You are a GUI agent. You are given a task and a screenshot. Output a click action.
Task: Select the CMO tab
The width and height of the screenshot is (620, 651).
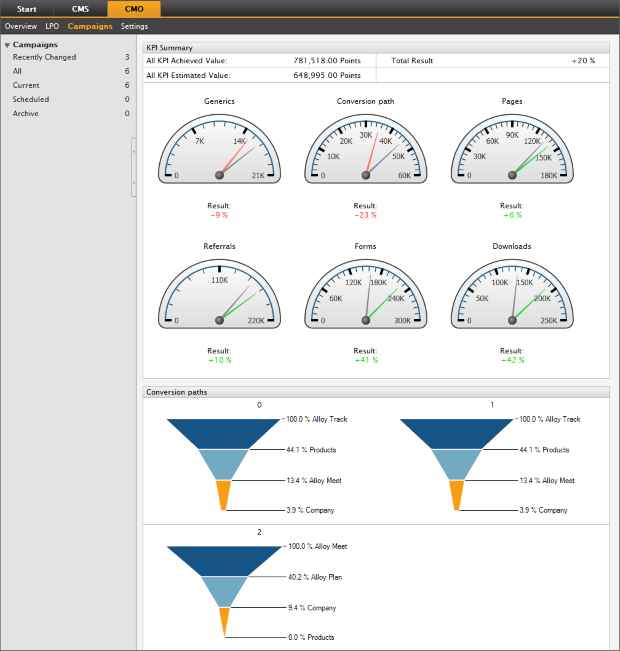tap(133, 9)
